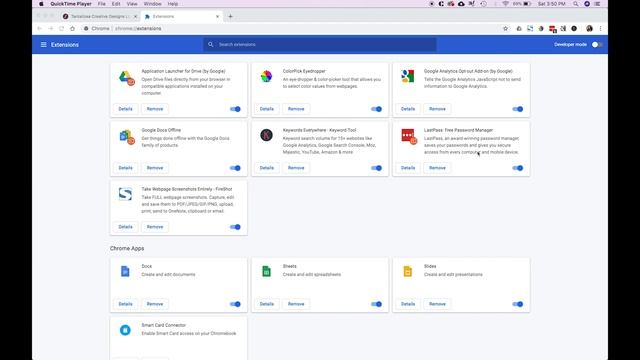Click the Docs app icon
This screenshot has height=360, width=640.
click(125, 271)
